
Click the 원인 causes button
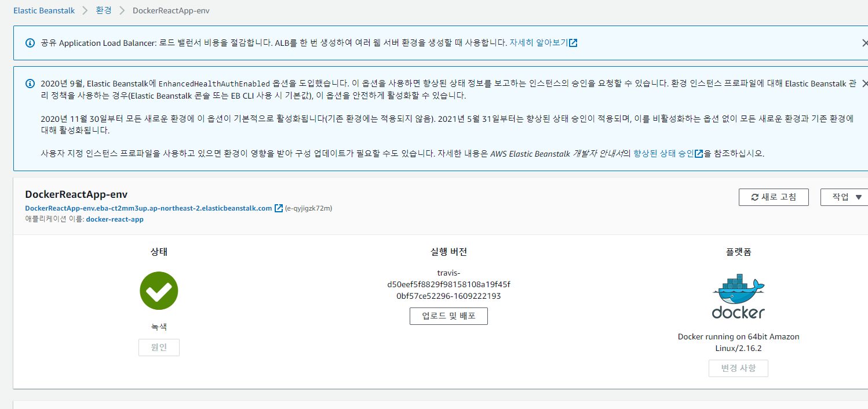pyautogui.click(x=159, y=348)
